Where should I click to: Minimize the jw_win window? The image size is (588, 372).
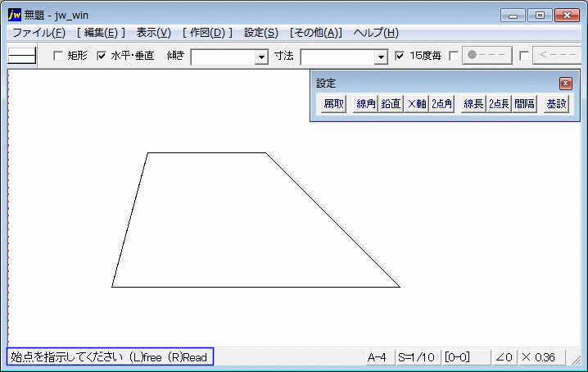coord(513,16)
